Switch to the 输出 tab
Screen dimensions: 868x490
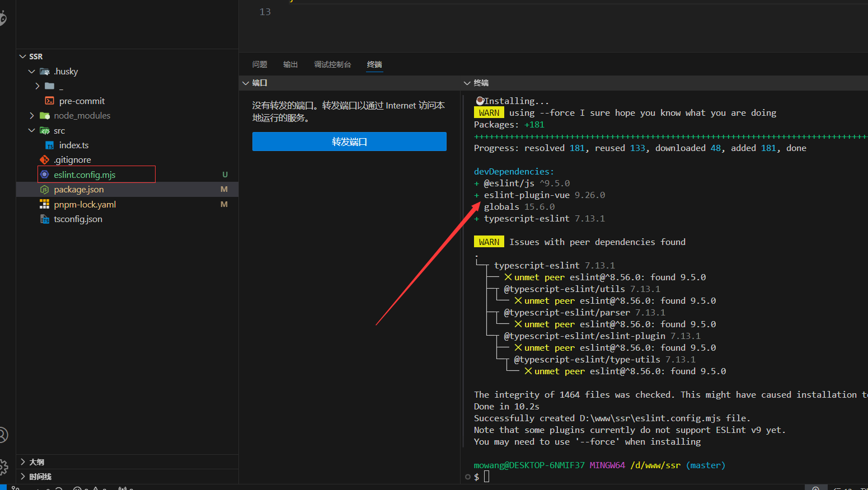(290, 64)
